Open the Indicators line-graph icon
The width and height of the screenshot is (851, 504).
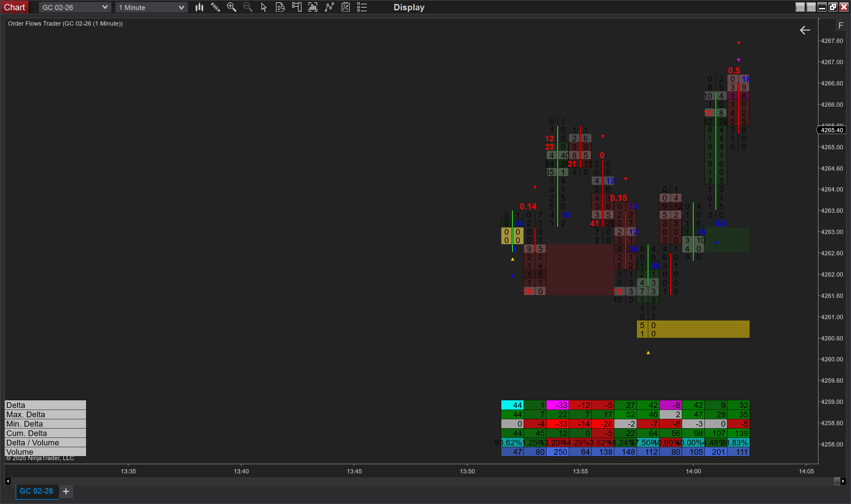pos(329,7)
